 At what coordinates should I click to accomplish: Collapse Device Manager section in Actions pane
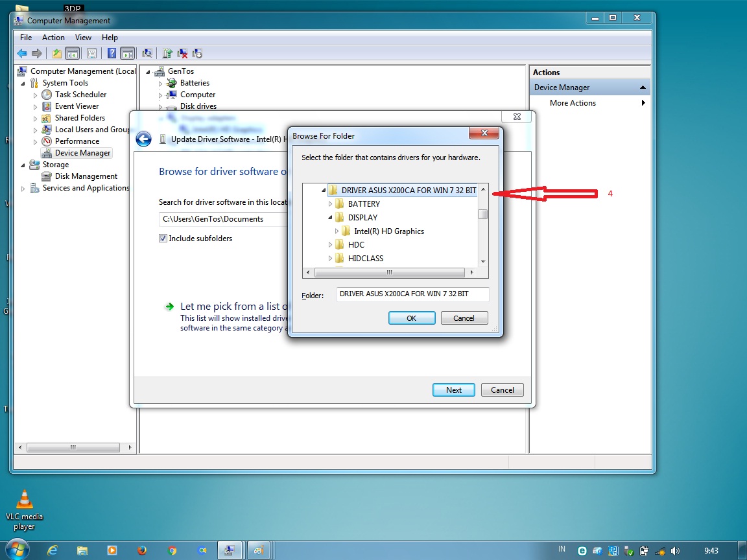pos(643,87)
